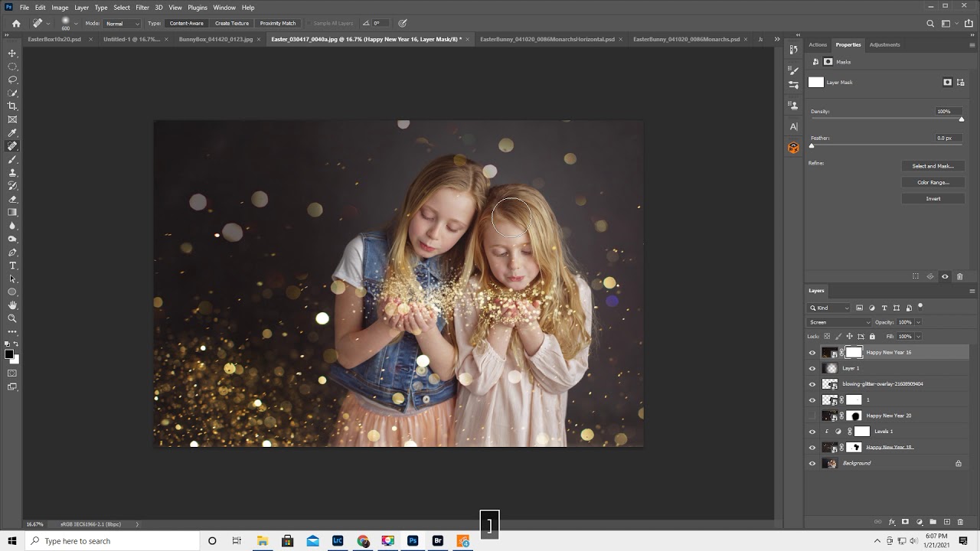The width and height of the screenshot is (980, 551).
Task: Hide the Layer 1 layer
Action: tap(812, 368)
